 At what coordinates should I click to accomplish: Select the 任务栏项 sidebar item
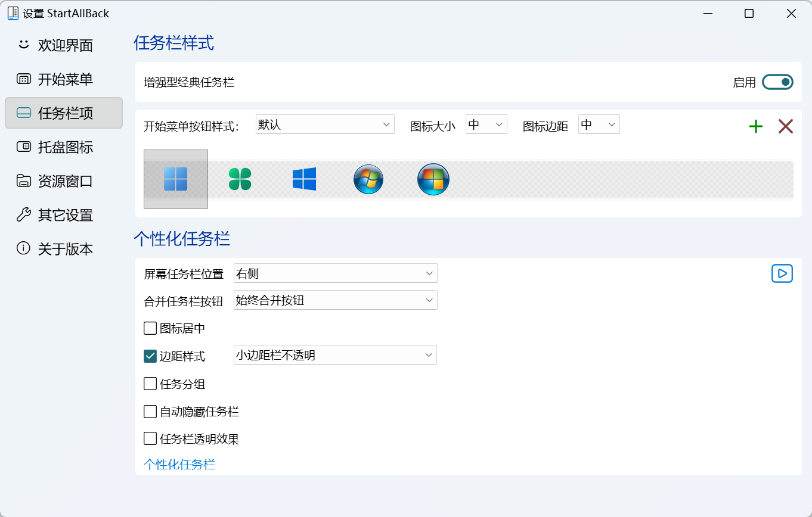coord(64,113)
